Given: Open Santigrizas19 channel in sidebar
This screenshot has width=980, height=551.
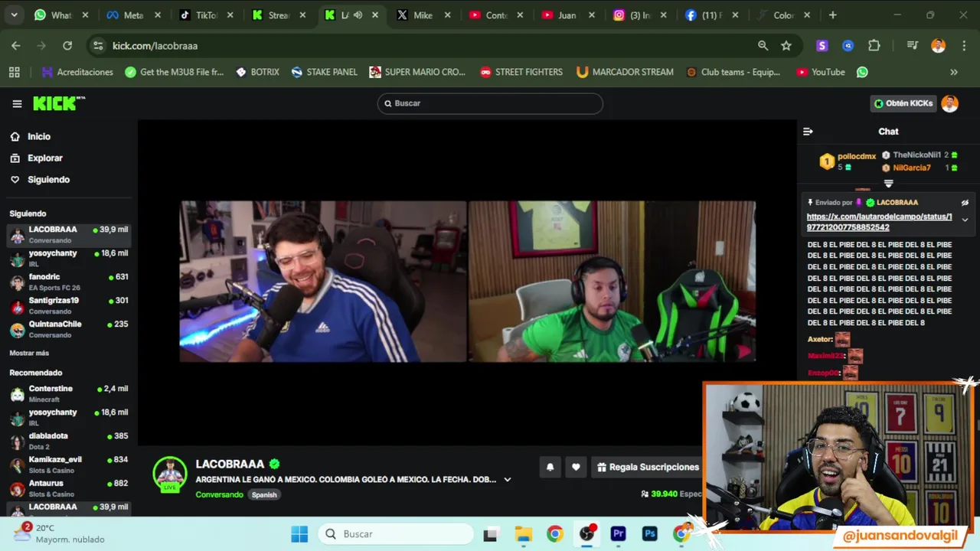Looking at the screenshot, I should pyautogui.click(x=69, y=306).
